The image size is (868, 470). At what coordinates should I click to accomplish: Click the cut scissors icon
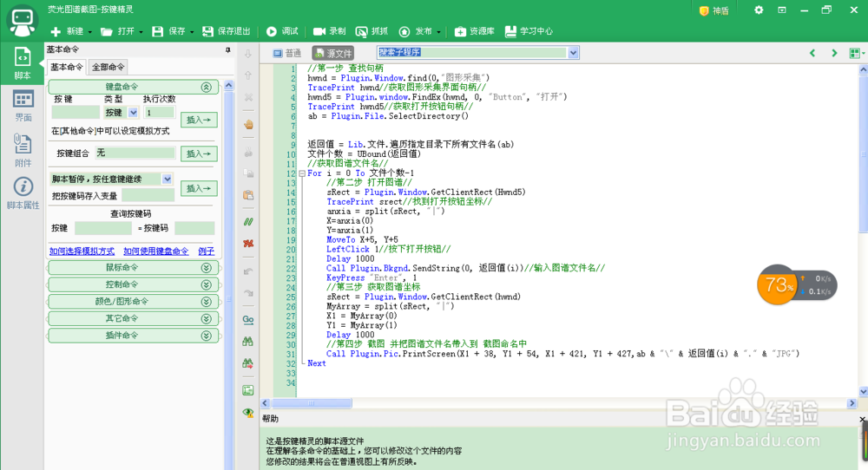pyautogui.click(x=248, y=152)
